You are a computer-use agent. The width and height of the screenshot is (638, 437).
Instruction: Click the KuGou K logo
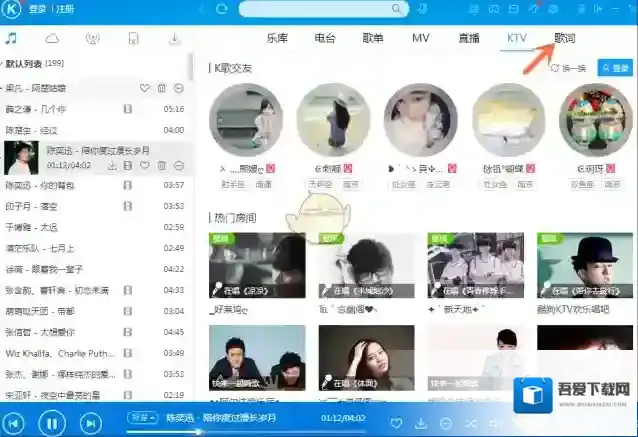tap(11, 9)
